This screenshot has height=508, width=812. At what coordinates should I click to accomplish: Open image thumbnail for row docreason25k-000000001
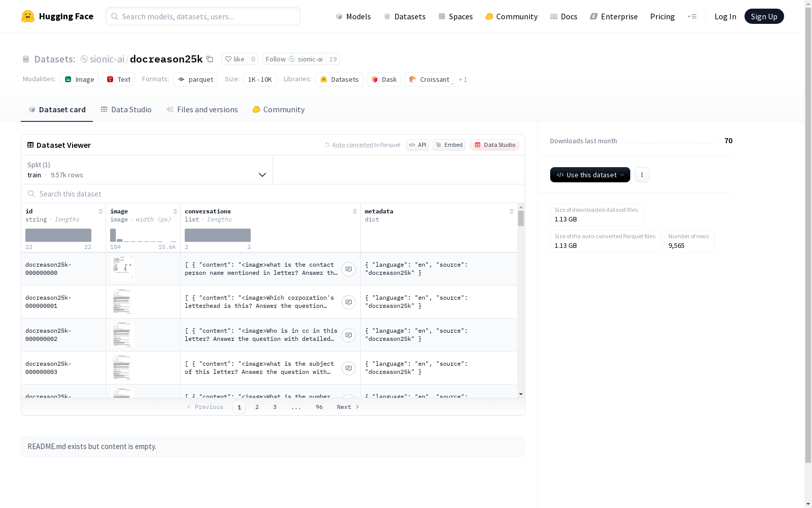pyautogui.click(x=122, y=302)
